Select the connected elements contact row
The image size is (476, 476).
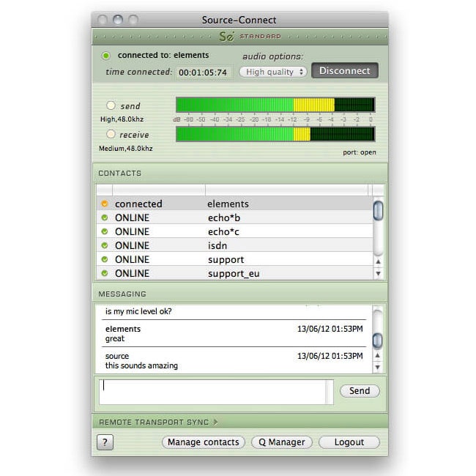(x=234, y=204)
